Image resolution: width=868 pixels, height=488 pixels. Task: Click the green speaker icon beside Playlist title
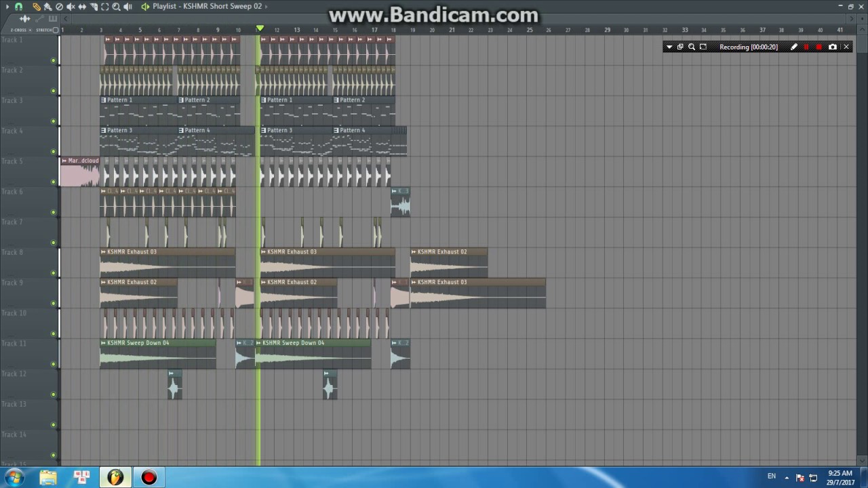click(x=145, y=7)
